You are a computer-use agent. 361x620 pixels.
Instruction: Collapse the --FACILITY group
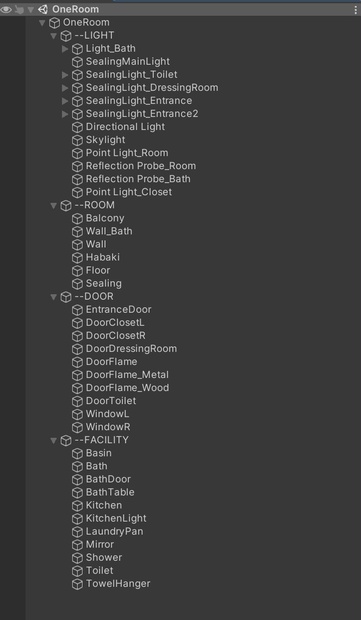pos(54,440)
